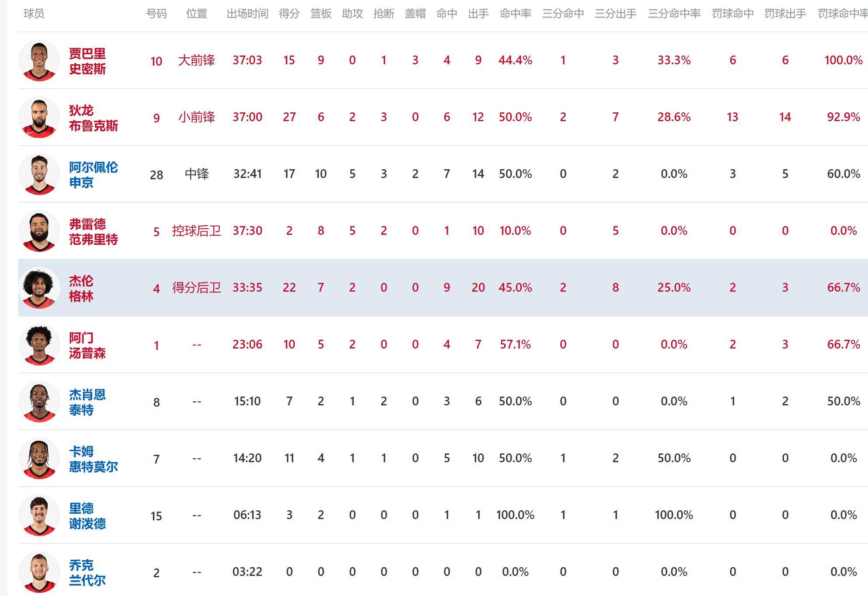Click Jabari Smith's avatar photo (贾巴里 史密斯)

[39, 60]
